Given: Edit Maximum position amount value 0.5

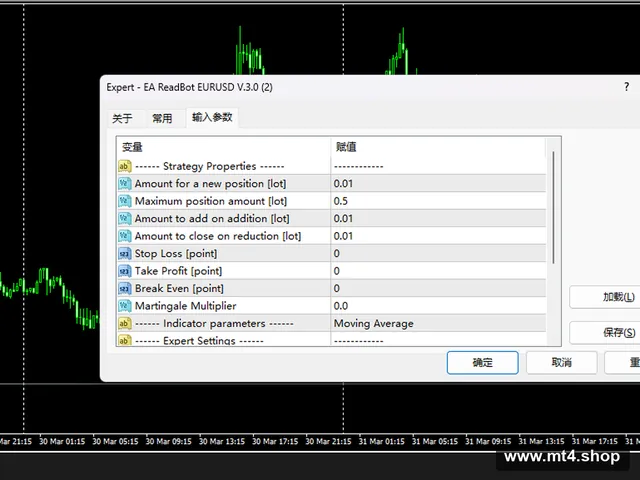Looking at the screenshot, I should pos(438,201).
